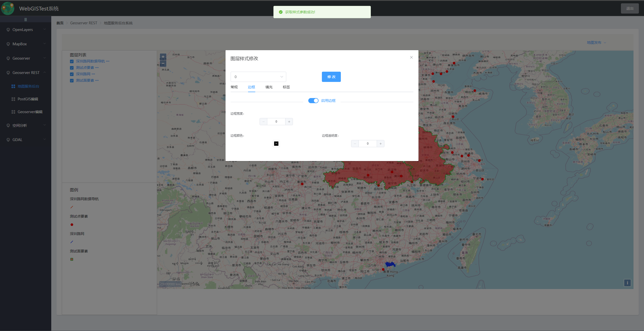
Task: Open the 地图服务后台 menu item
Action: click(x=26, y=86)
